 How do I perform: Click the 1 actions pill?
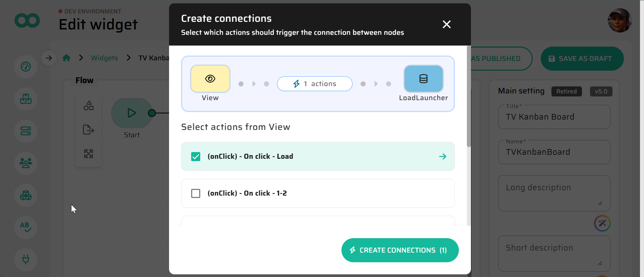point(314,84)
